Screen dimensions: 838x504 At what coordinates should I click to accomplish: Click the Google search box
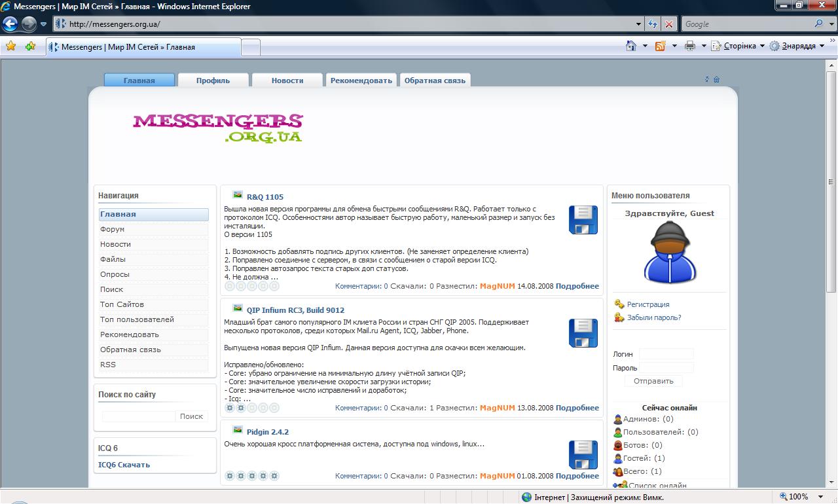pyautogui.click(x=748, y=24)
